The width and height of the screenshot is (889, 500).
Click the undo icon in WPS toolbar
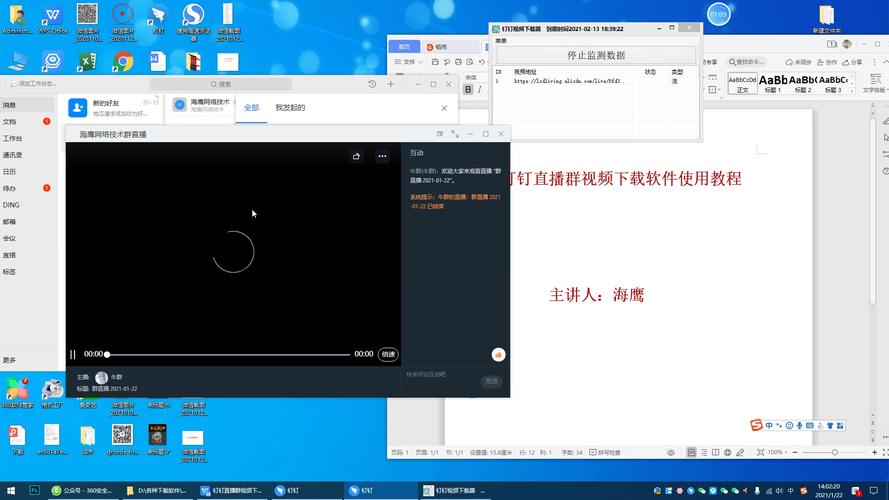tap(481, 62)
